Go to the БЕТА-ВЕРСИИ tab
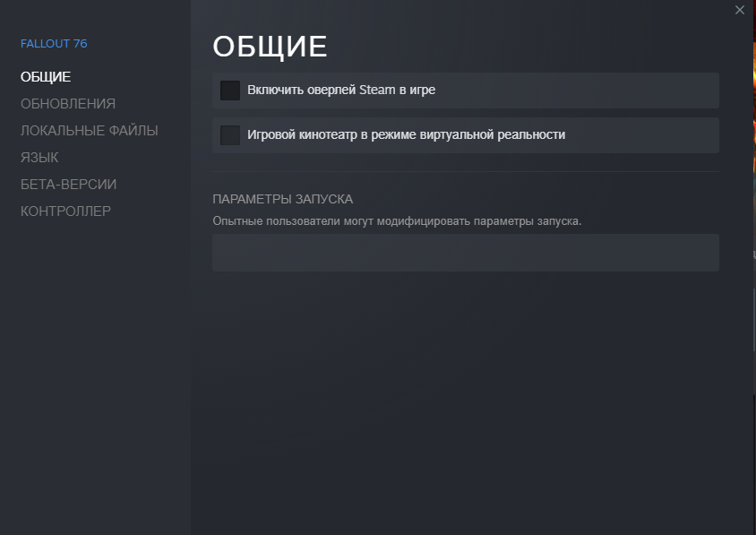The height and width of the screenshot is (535, 756). tap(68, 185)
